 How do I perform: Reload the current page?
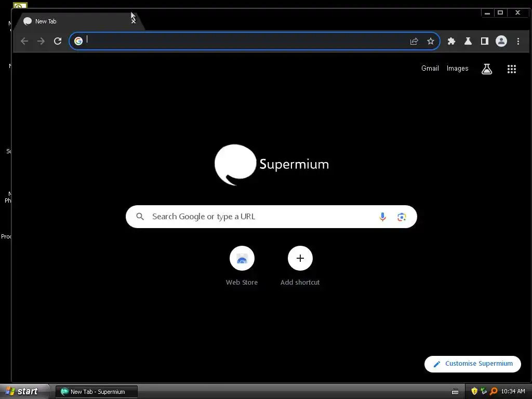[x=58, y=41]
